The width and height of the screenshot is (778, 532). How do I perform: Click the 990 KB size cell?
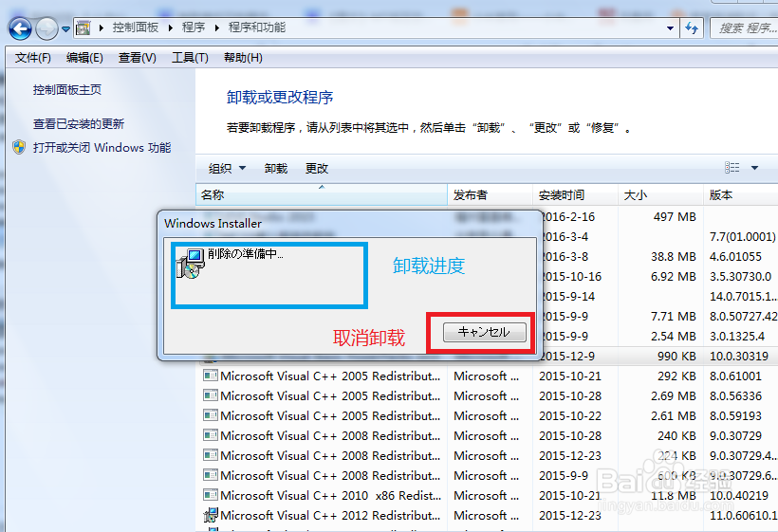pos(676,356)
